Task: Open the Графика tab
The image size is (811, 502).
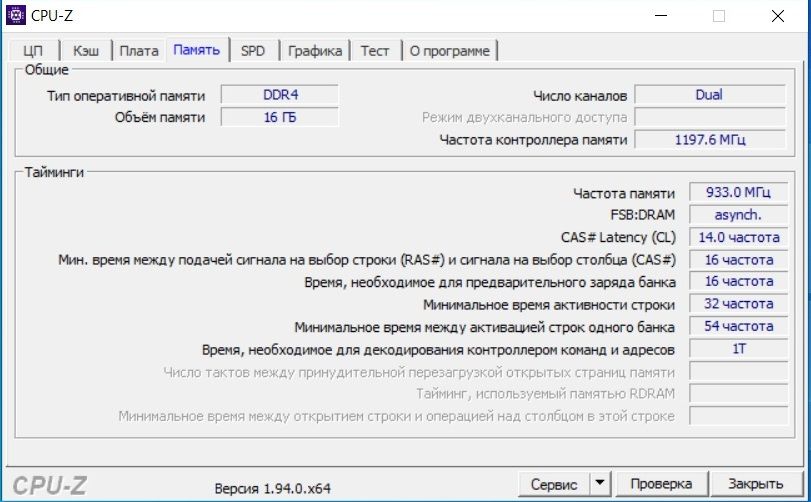Action: tap(315, 51)
